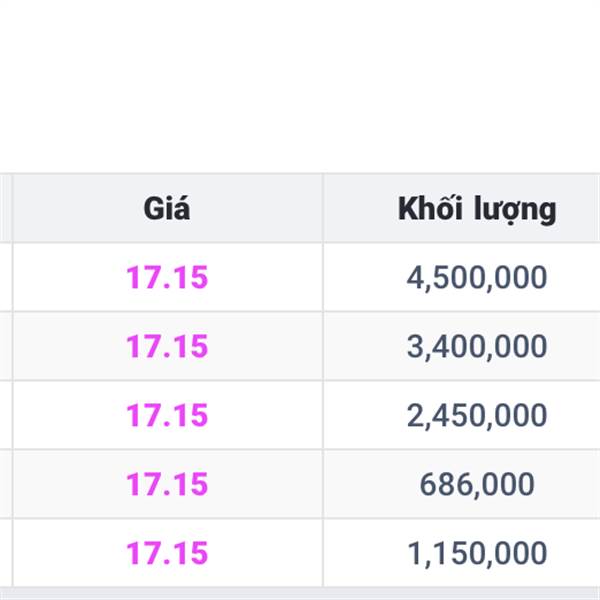
Task: Select price 17.15 in the 686,000 row
Action: pos(167,484)
